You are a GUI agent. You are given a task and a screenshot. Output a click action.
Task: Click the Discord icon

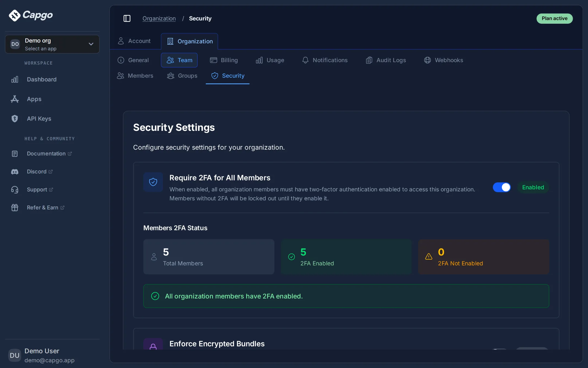coord(15,172)
